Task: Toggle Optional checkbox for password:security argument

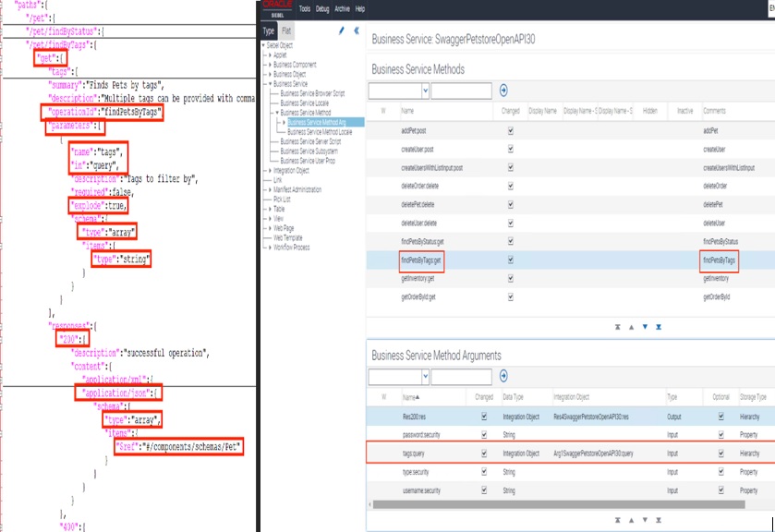Action: tap(721, 435)
